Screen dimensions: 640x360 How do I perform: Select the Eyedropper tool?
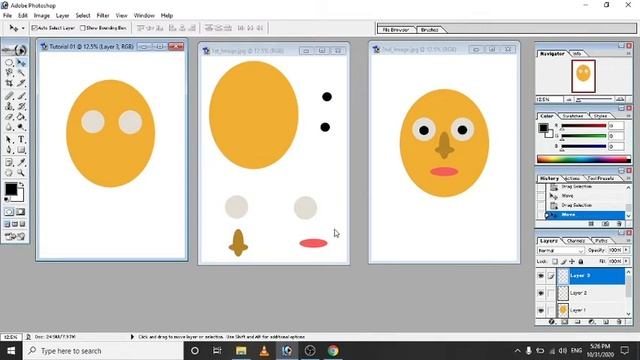click(x=21, y=162)
